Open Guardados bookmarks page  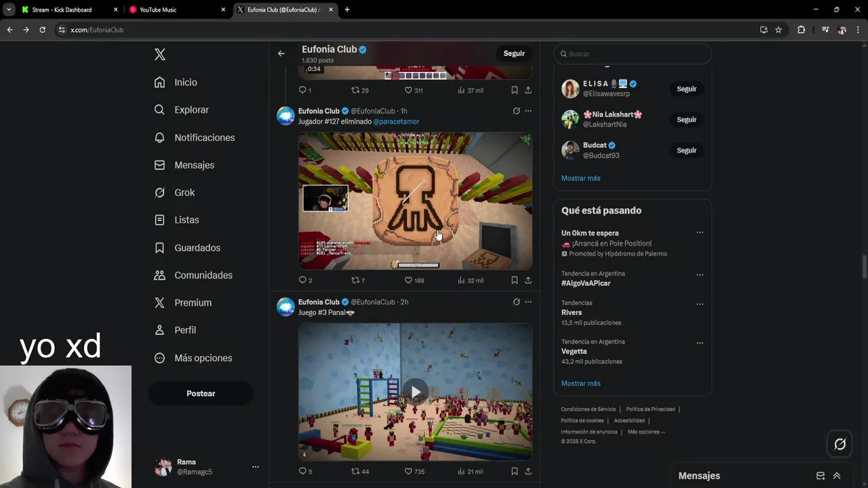click(187, 247)
